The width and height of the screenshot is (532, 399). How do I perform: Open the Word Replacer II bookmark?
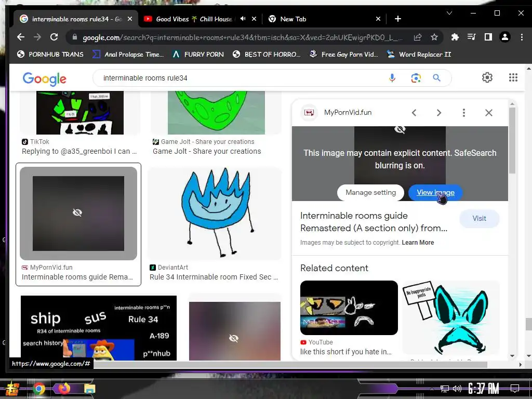[419, 54]
